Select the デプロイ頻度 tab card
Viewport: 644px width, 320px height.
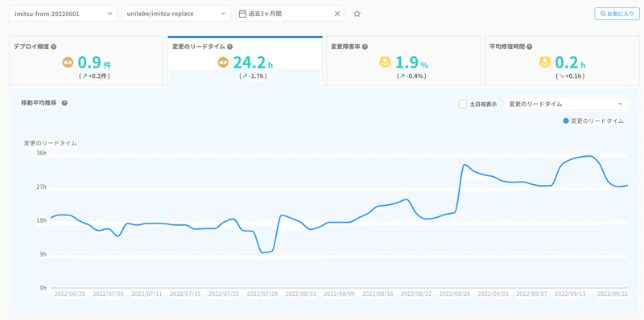click(86, 61)
